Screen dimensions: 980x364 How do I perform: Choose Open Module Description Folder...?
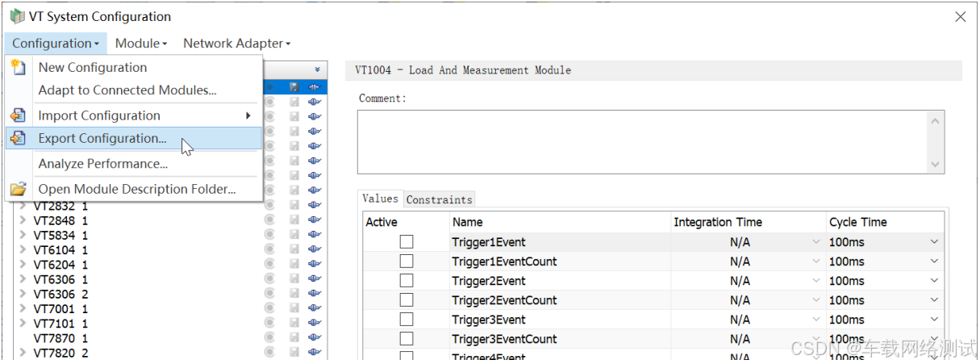(134, 189)
